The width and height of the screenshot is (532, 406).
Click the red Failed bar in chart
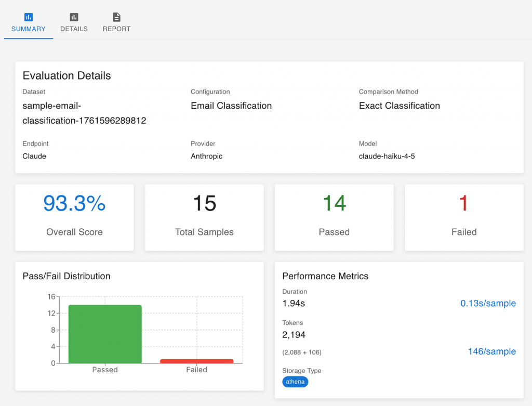point(196,361)
